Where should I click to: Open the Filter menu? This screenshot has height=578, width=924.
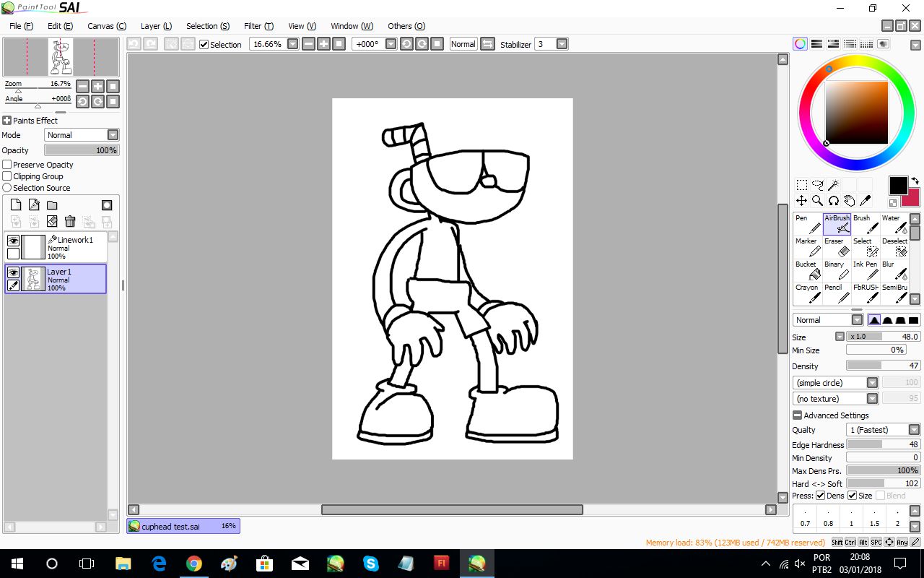pyautogui.click(x=258, y=26)
